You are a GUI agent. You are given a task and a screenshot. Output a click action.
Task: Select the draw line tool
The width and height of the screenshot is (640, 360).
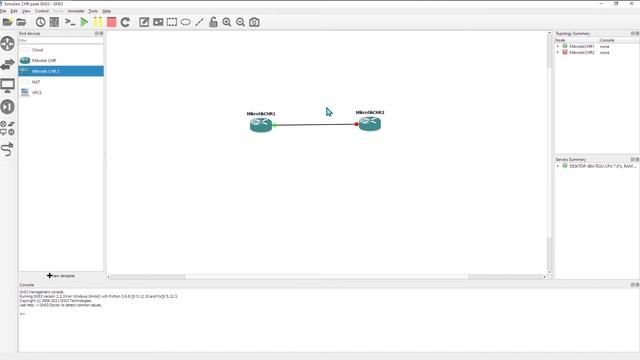point(199,22)
